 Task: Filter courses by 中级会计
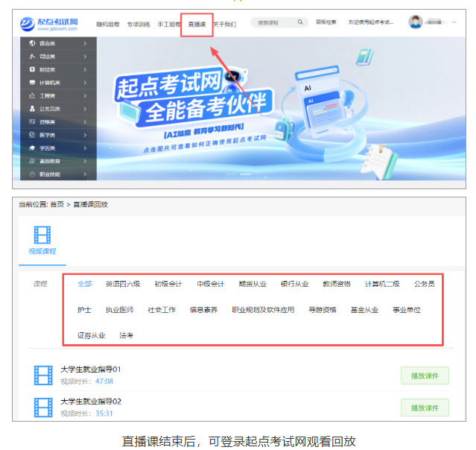[x=210, y=284]
